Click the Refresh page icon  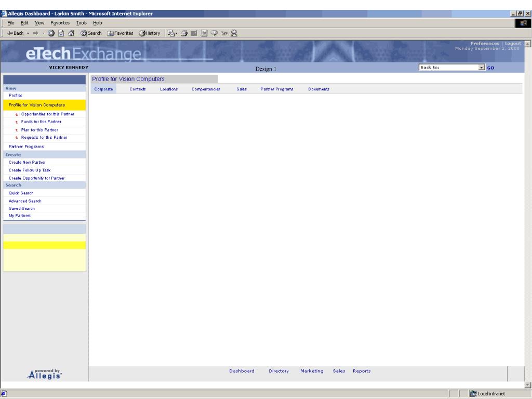[x=61, y=33]
